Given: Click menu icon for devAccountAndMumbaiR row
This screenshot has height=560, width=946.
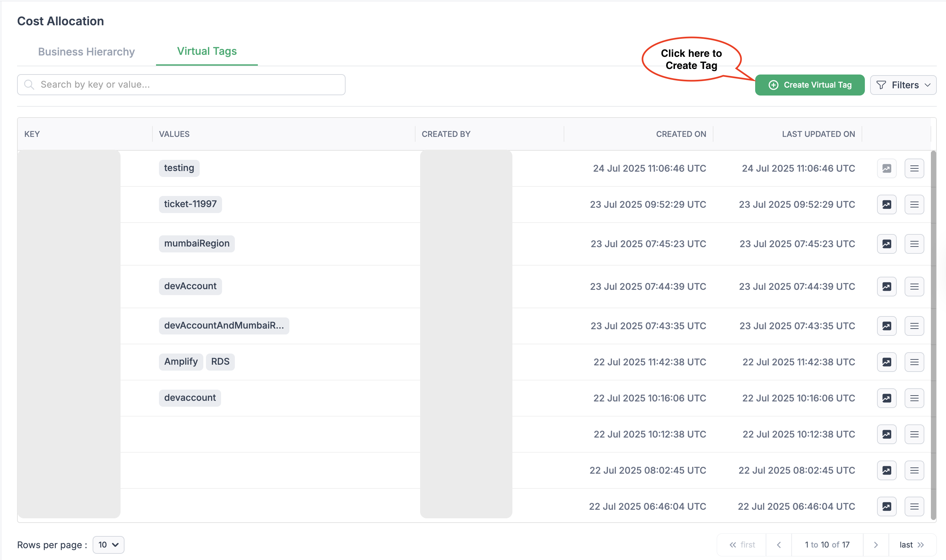Looking at the screenshot, I should point(914,326).
